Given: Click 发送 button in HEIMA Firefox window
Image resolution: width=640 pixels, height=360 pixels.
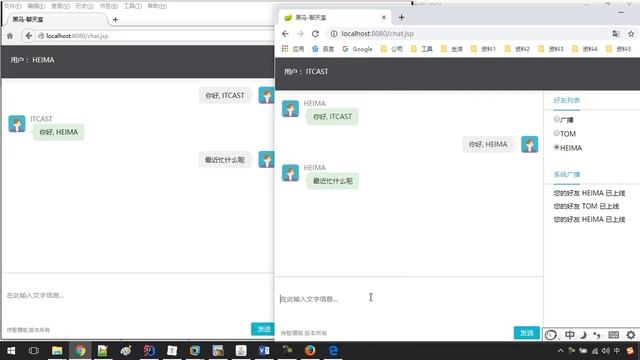Looking at the screenshot, I should (263, 329).
